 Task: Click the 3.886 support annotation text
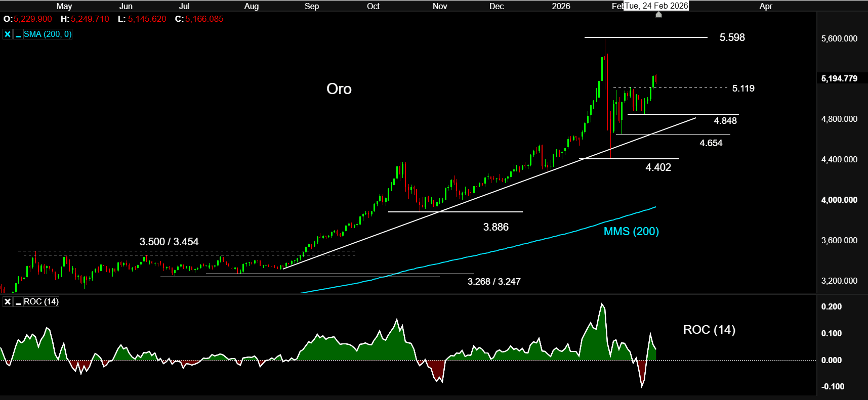point(495,227)
